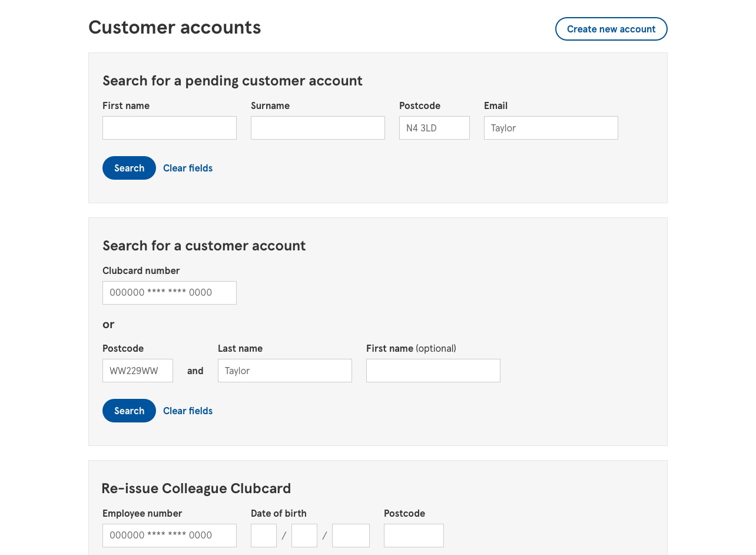756x555 pixels.
Task: Focus the First name (optional) field
Action: coord(433,371)
